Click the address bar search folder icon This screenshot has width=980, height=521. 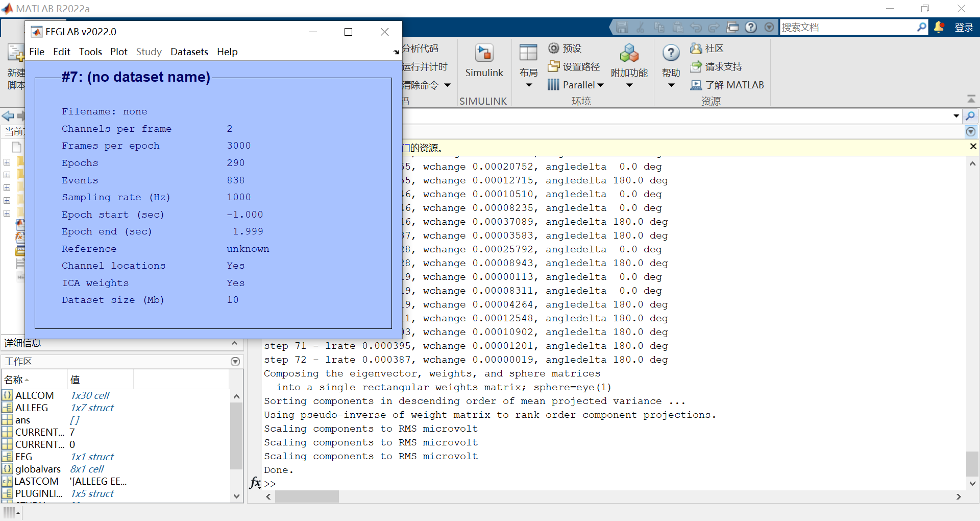[970, 116]
